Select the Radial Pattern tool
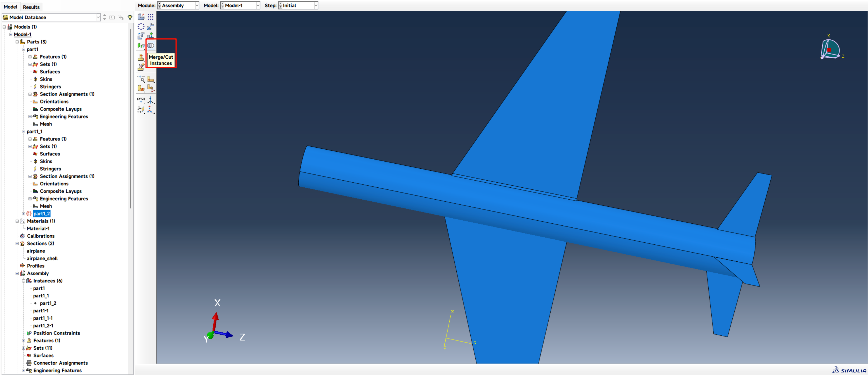 [x=141, y=26]
